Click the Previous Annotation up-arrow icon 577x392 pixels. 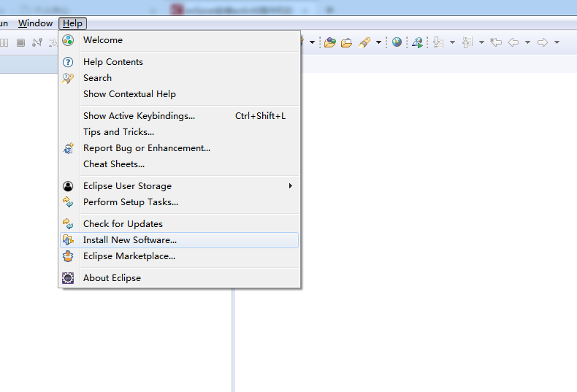467,42
